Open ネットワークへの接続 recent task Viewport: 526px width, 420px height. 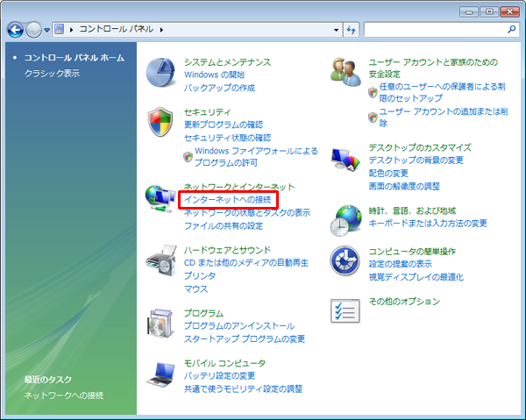click(x=64, y=395)
